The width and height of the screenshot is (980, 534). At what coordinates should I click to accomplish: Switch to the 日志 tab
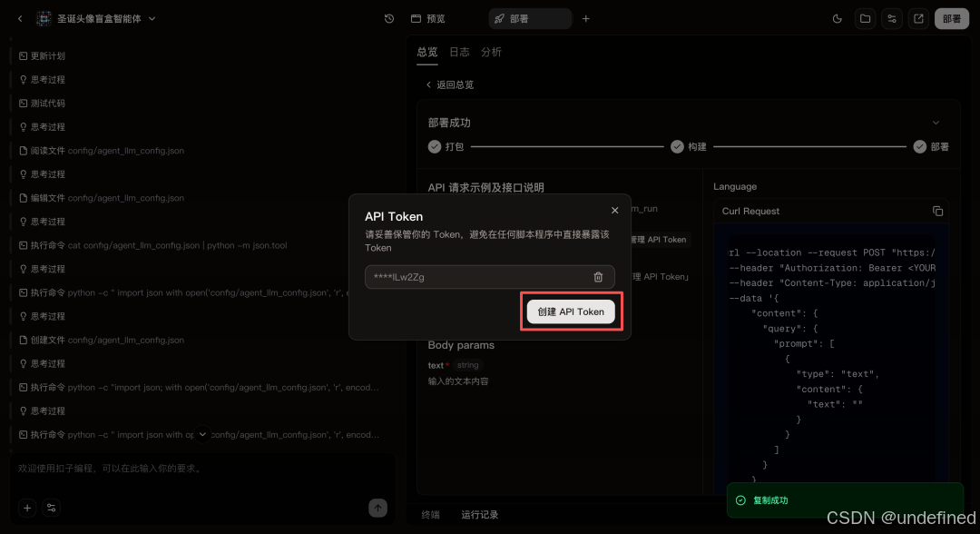[459, 52]
